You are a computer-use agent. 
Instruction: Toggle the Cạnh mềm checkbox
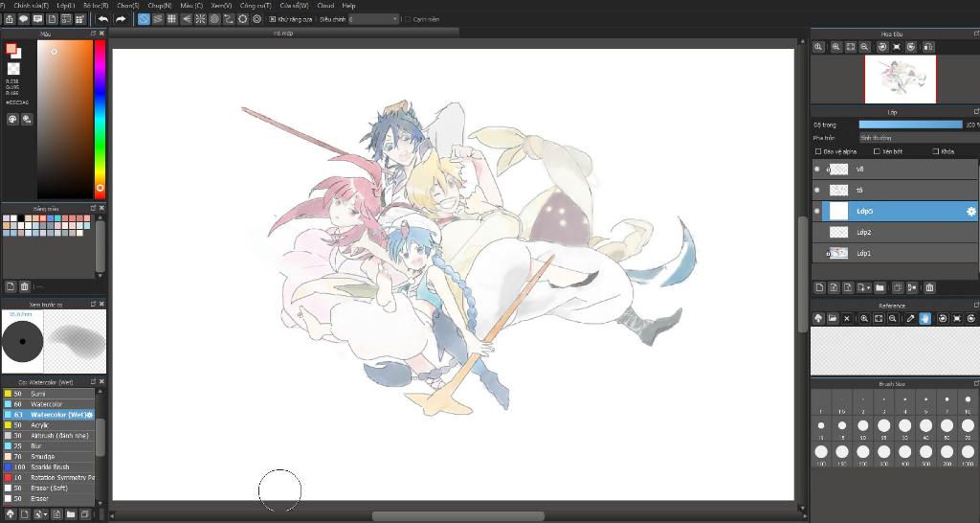408,19
